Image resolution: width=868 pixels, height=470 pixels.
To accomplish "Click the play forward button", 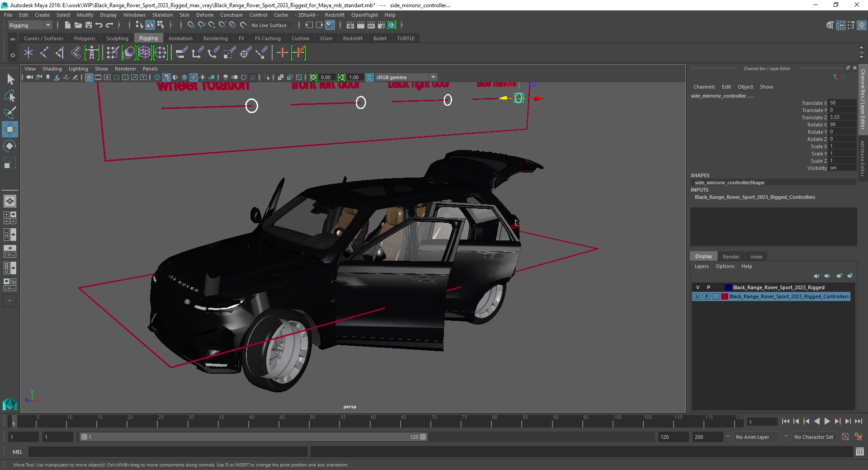I will click(827, 421).
